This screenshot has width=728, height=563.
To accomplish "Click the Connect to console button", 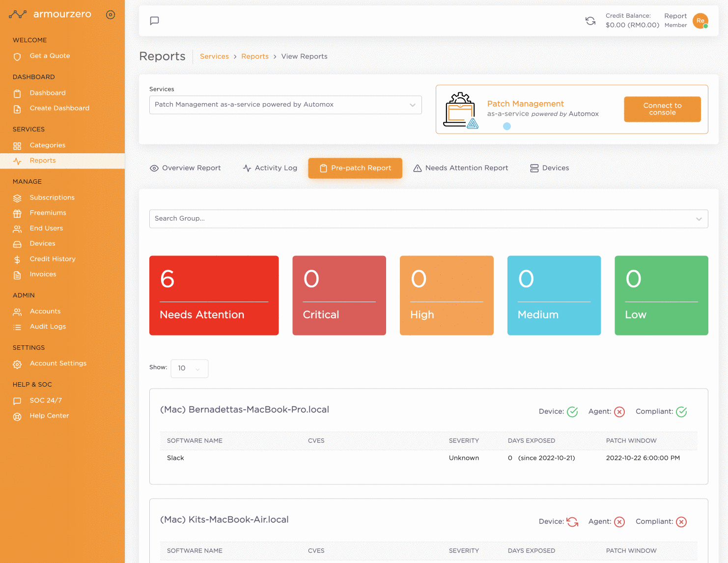I will pyautogui.click(x=662, y=109).
